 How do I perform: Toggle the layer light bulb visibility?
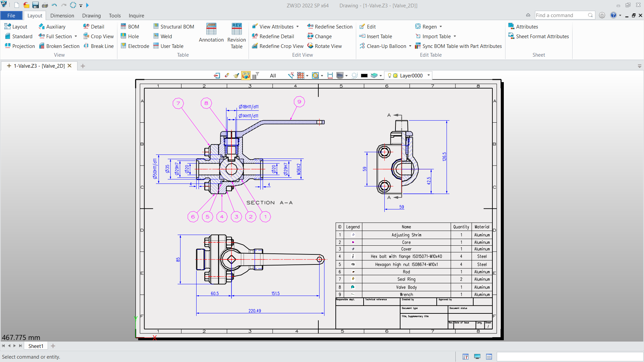click(x=389, y=75)
